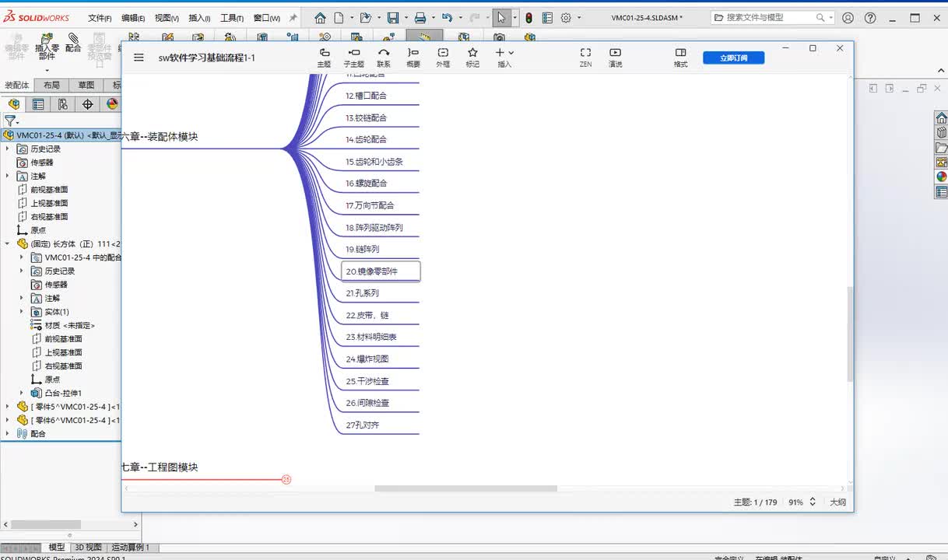This screenshot has height=560, width=948.
Task: Pin the SolidWorks menu bar
Action: pos(293,18)
